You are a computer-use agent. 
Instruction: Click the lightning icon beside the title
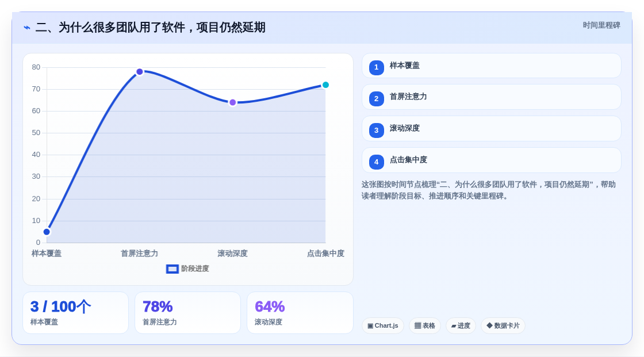[x=27, y=28]
